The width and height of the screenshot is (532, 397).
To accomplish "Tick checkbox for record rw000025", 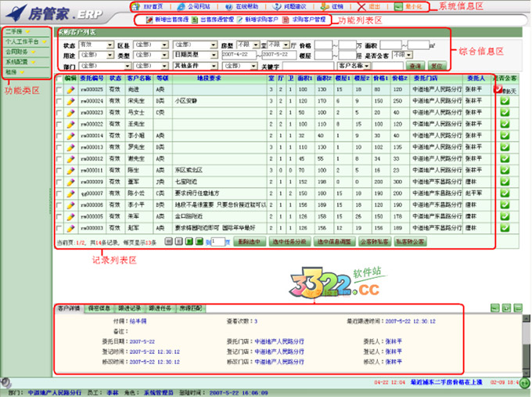I will [x=59, y=89].
